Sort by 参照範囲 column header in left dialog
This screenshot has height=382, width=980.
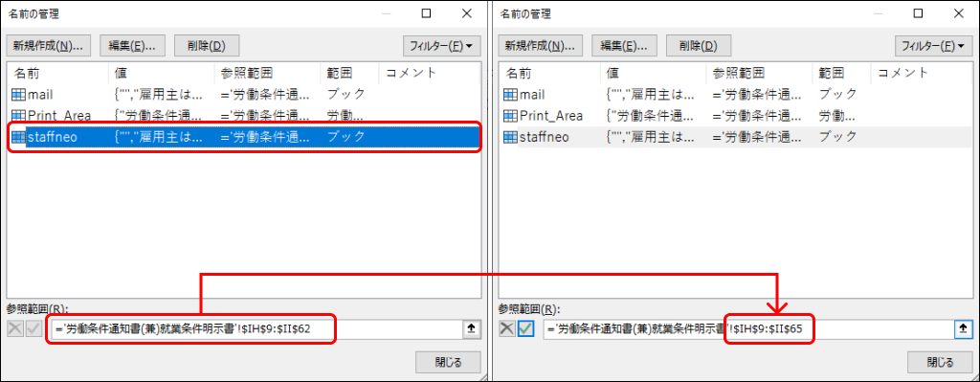tap(267, 73)
